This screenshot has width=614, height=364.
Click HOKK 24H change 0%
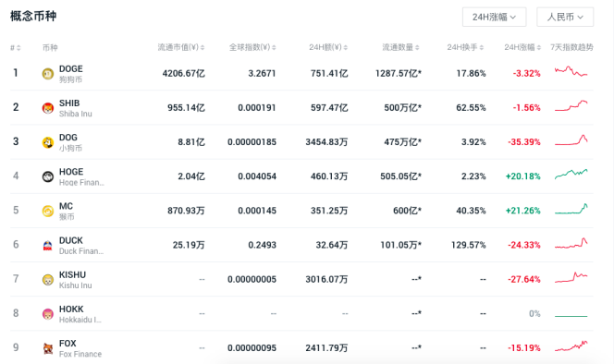click(x=534, y=313)
